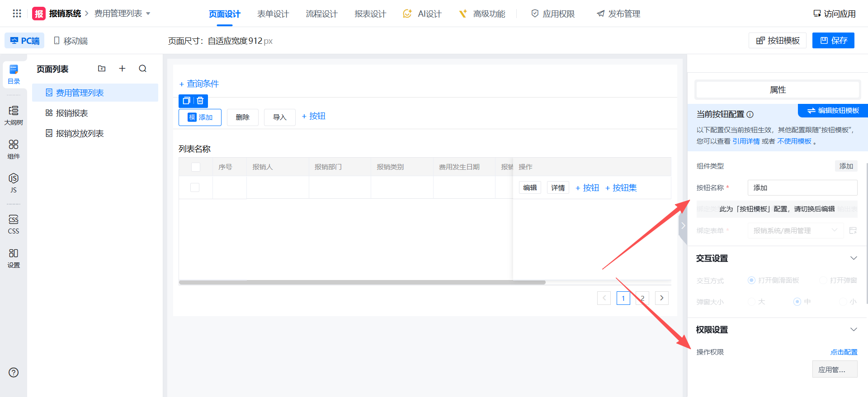Open the 大纲树 outline tree panel
The height and width of the screenshot is (397, 868).
(14, 115)
